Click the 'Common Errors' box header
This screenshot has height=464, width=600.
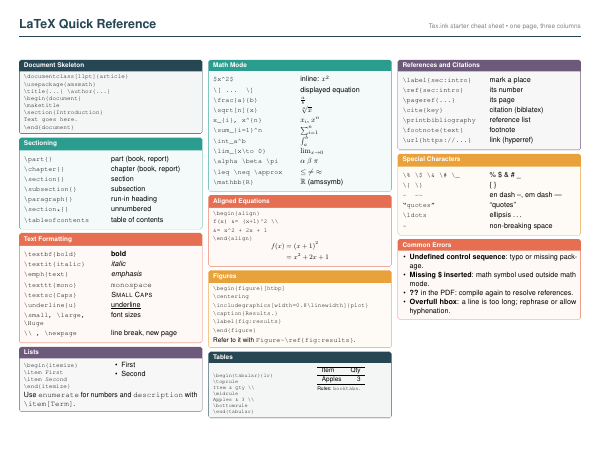point(489,245)
